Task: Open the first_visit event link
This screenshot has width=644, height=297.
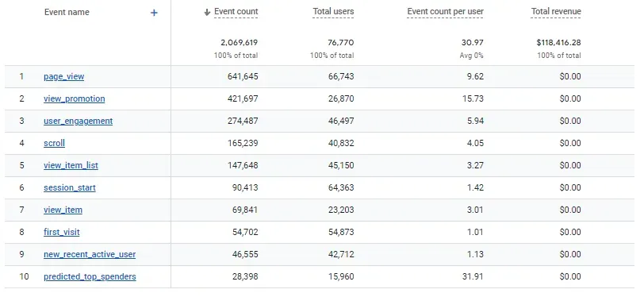Action: pos(62,232)
